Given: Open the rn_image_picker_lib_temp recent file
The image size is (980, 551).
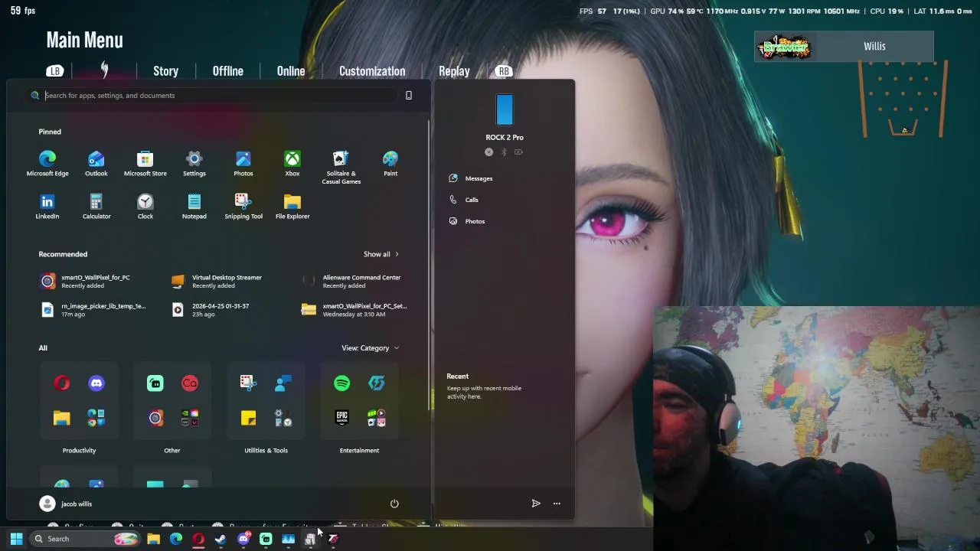Looking at the screenshot, I should pos(93,310).
